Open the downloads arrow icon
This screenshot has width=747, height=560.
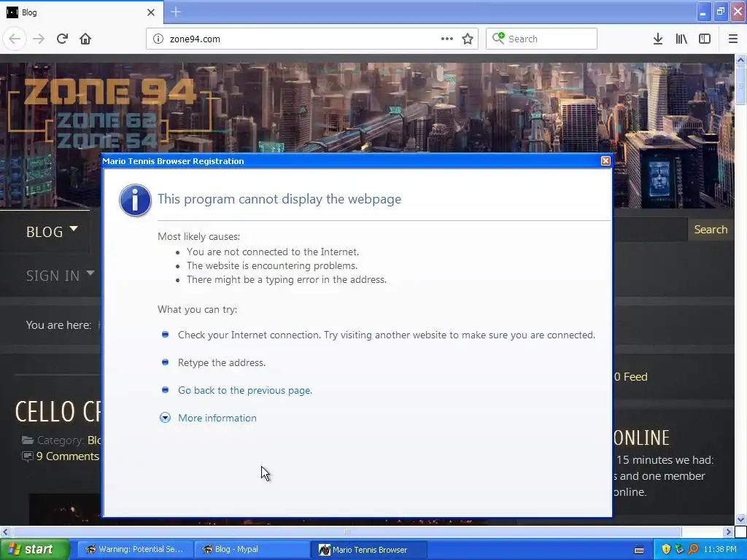(x=658, y=39)
